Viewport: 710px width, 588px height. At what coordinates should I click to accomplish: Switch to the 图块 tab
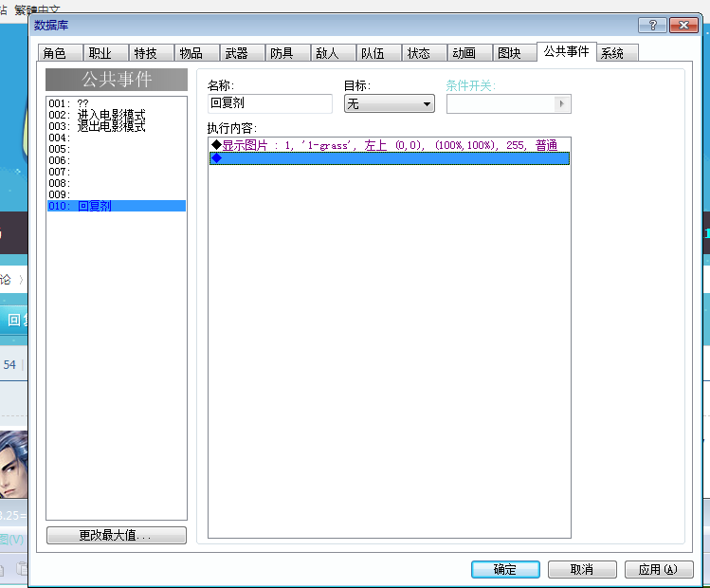coord(515,53)
